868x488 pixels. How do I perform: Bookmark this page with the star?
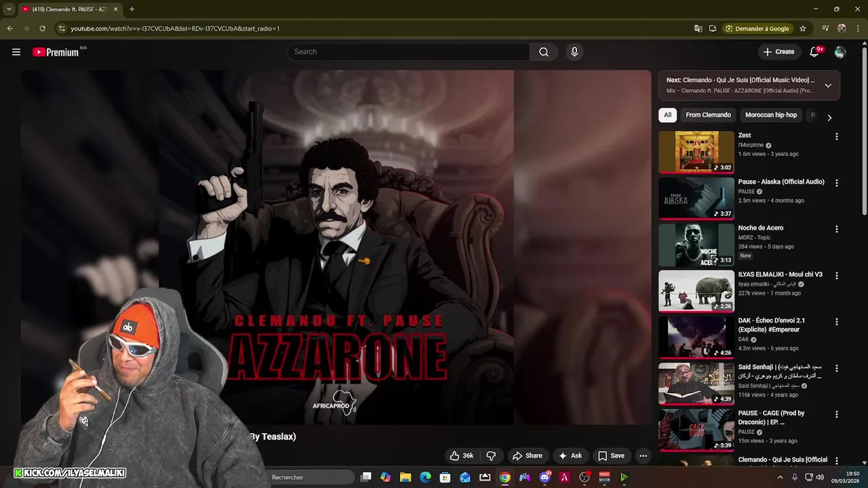[x=803, y=28]
